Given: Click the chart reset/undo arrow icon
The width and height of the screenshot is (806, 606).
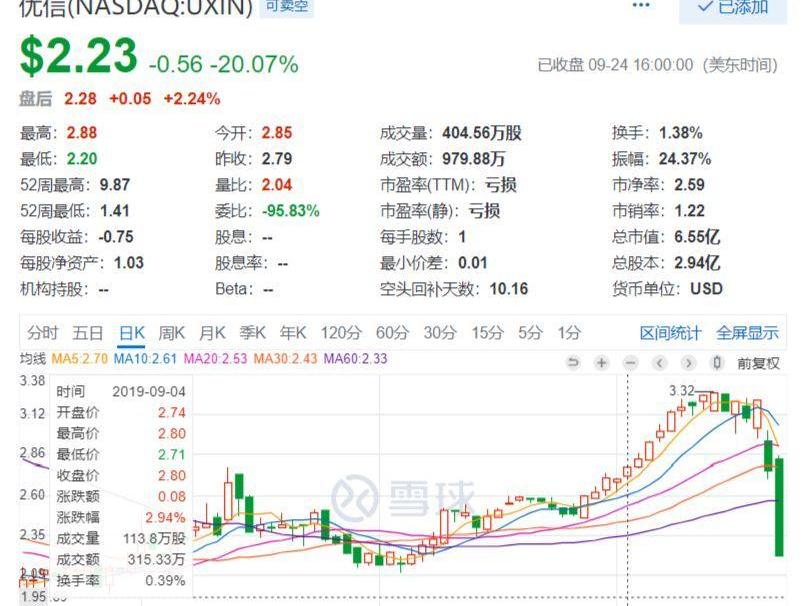Looking at the screenshot, I should [x=573, y=363].
